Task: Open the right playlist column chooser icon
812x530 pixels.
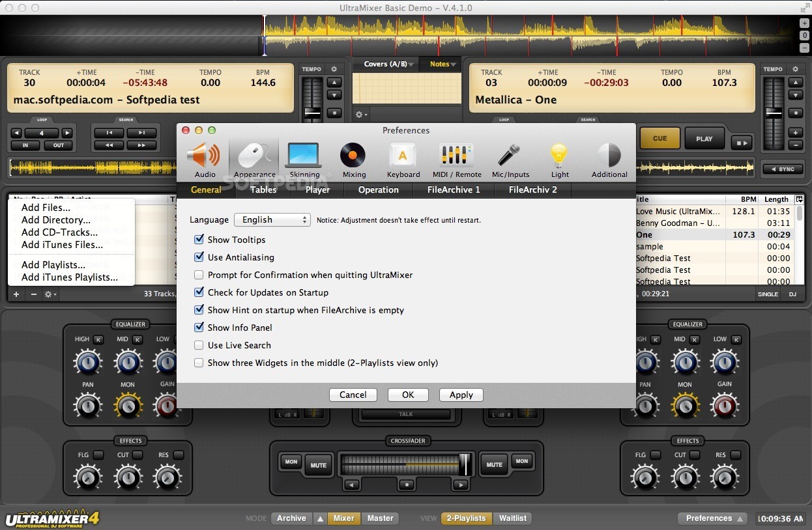Action: pos(800,199)
